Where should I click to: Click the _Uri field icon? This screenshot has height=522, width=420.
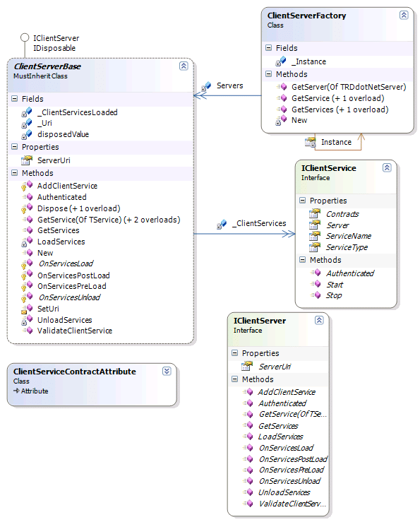point(27,123)
